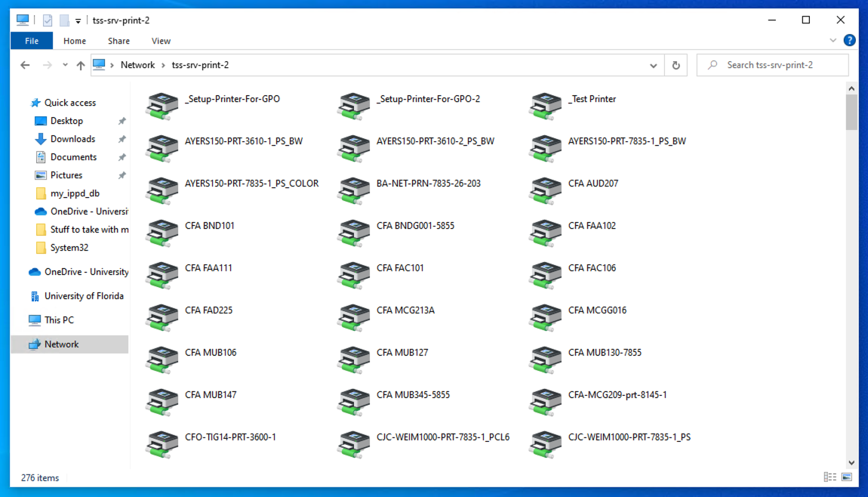The image size is (868, 497).
Task: Select the CFA BND101 printer icon
Action: click(x=162, y=233)
